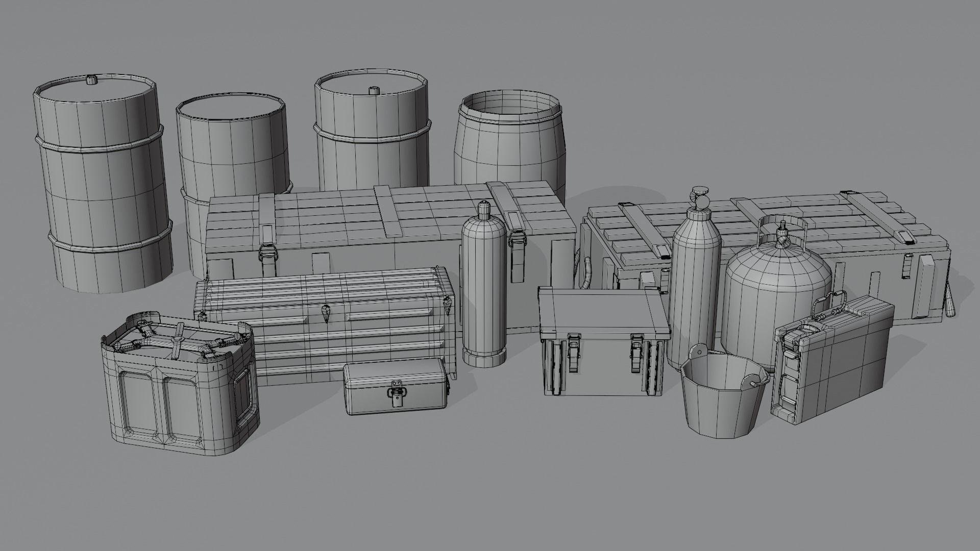Select the small latched toolbox model
Image resolution: width=980 pixels, height=551 pixels.
[x=396, y=386]
